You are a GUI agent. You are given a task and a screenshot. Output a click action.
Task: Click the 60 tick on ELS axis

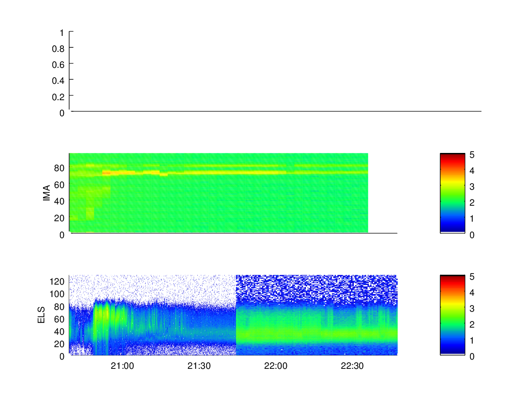[60, 319]
